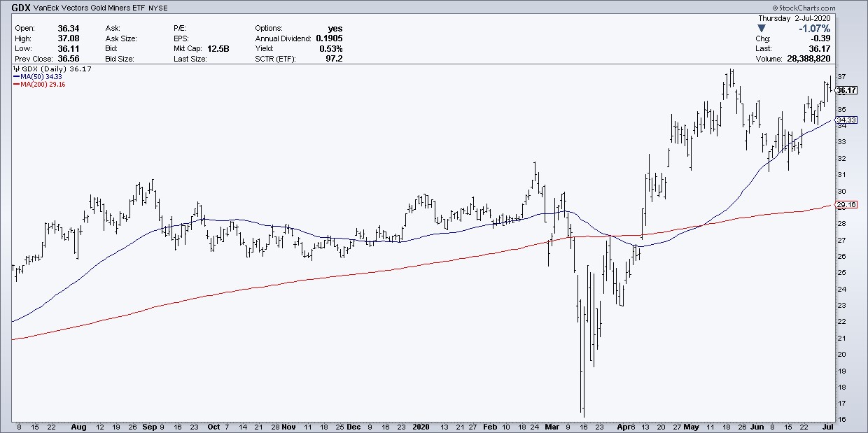Image resolution: width=868 pixels, height=433 pixels.
Task: Click the Ask Size: label
Action: click(121, 38)
